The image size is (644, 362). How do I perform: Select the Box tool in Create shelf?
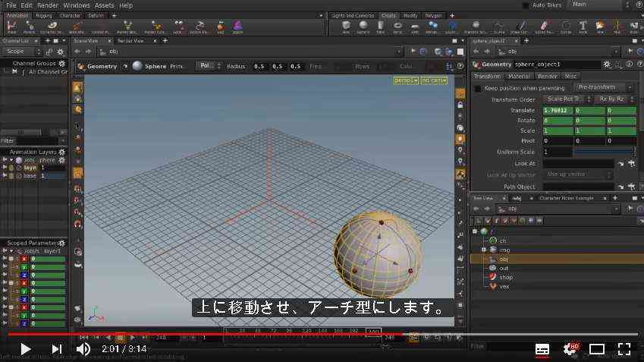[346, 27]
